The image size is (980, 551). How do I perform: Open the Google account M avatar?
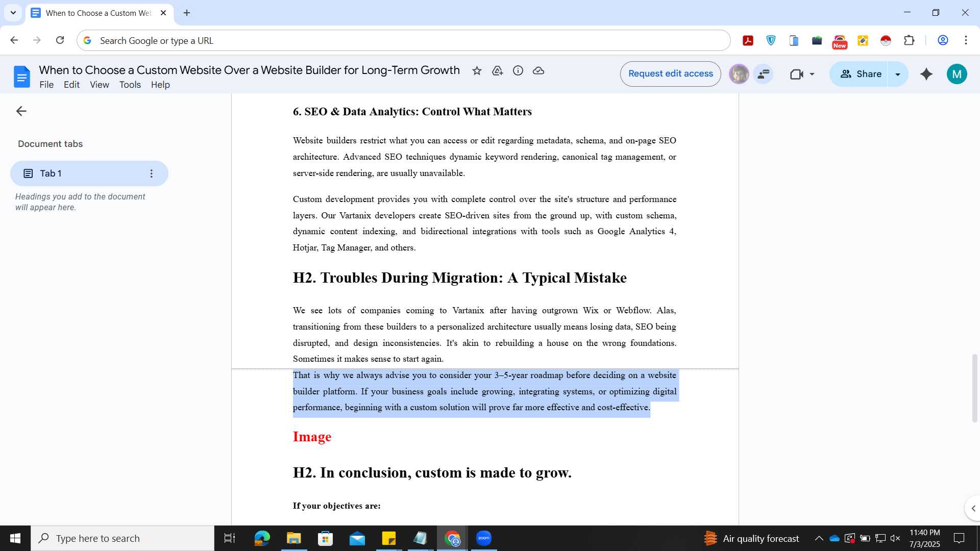957,74
